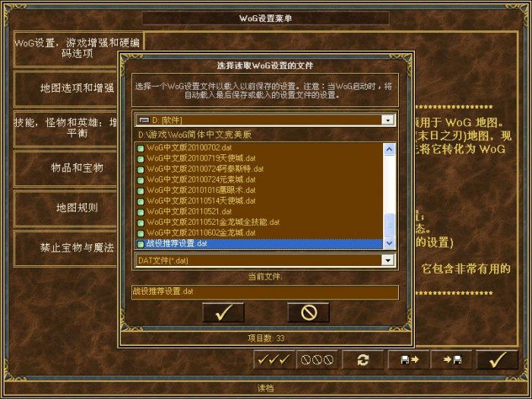Screen dimensions: 532x399
Task: Click file icon of WoG中文版20110521.dat
Action: 141,212
